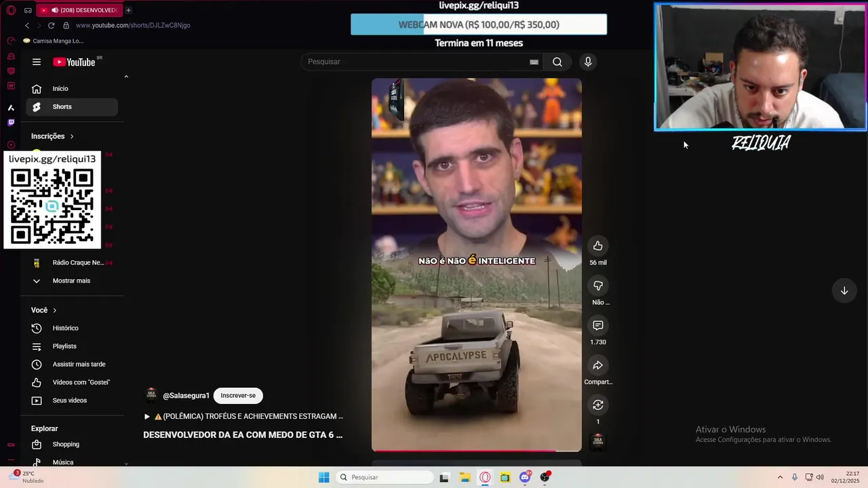The height and width of the screenshot is (488, 868).
Task: Click the remix icon on the short
Action: pyautogui.click(x=597, y=405)
